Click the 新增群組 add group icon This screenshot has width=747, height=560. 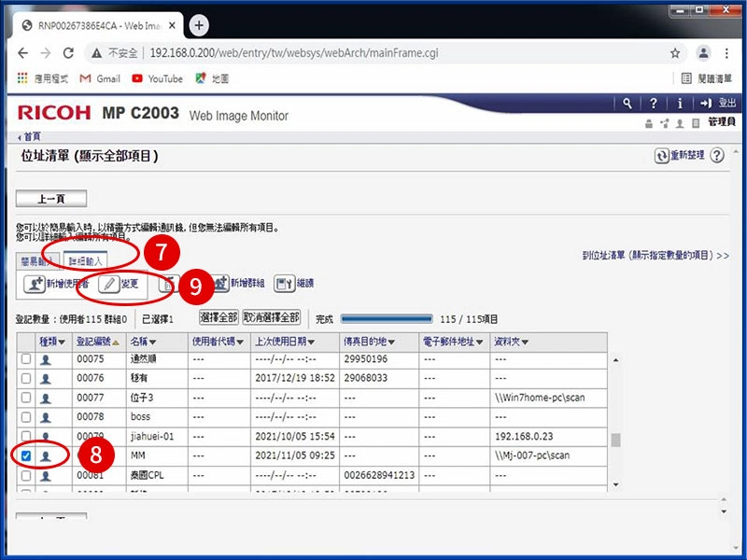coord(220,283)
